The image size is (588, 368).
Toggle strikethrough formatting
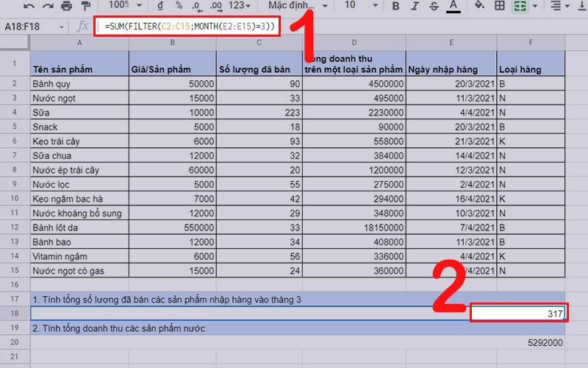(434, 6)
